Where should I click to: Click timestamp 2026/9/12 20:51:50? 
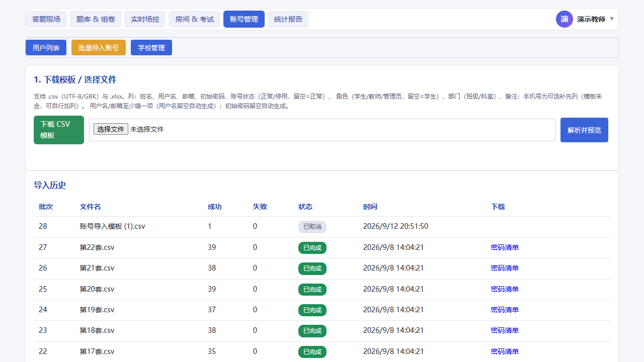tap(395, 226)
